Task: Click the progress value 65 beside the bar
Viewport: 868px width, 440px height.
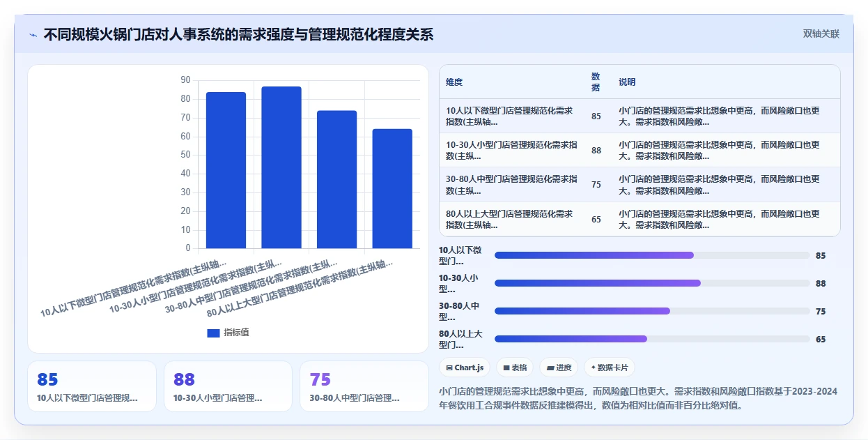Action: coord(821,340)
